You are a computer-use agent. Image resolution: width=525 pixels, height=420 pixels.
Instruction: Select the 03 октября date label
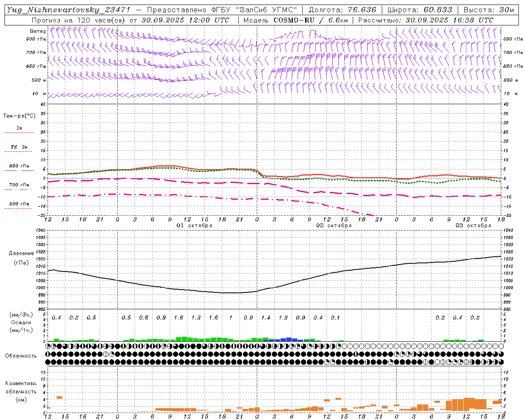pos(473,226)
